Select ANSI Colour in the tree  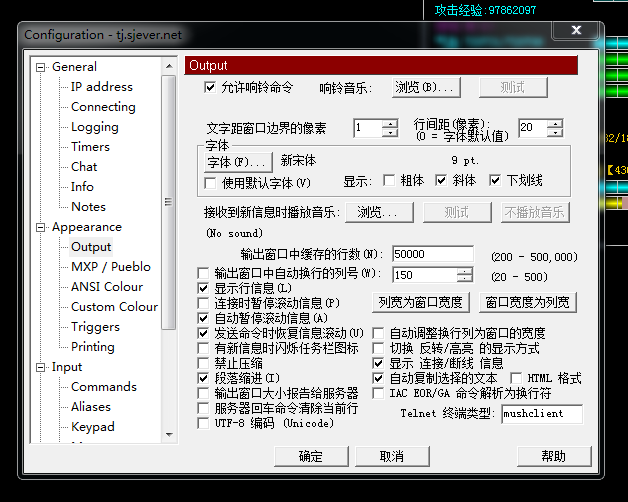(x=107, y=287)
